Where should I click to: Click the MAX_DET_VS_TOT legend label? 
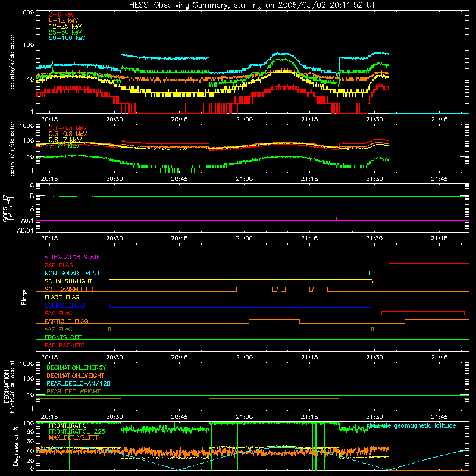pyautogui.click(x=74, y=437)
